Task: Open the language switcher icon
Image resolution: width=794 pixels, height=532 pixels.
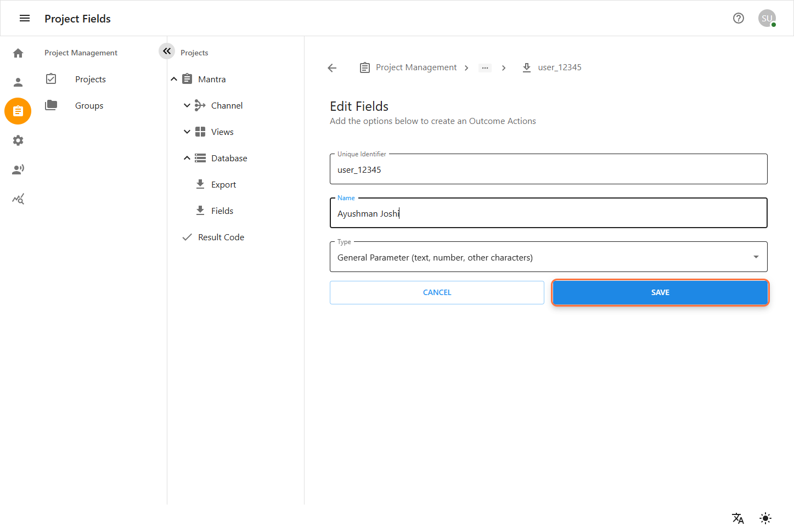Action: (737, 518)
